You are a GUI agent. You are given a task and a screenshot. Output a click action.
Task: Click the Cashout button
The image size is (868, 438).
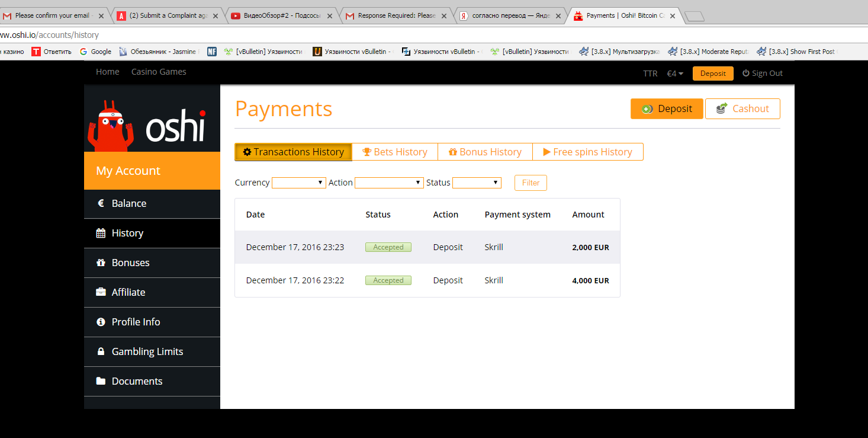pos(742,108)
